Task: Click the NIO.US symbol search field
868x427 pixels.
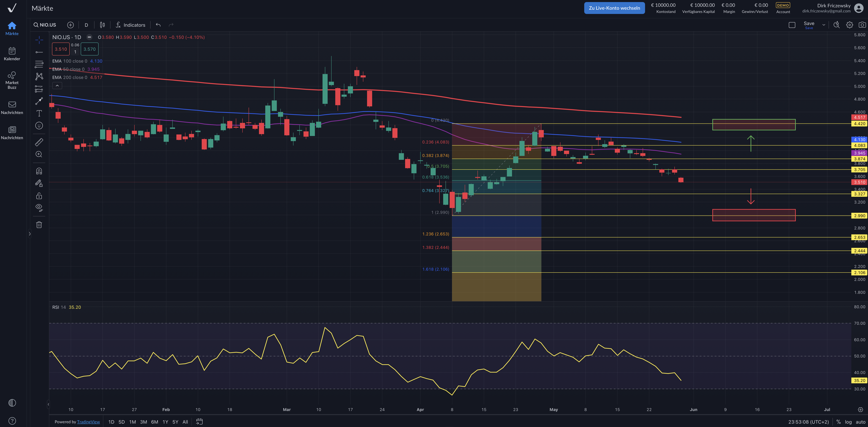Action: point(48,25)
